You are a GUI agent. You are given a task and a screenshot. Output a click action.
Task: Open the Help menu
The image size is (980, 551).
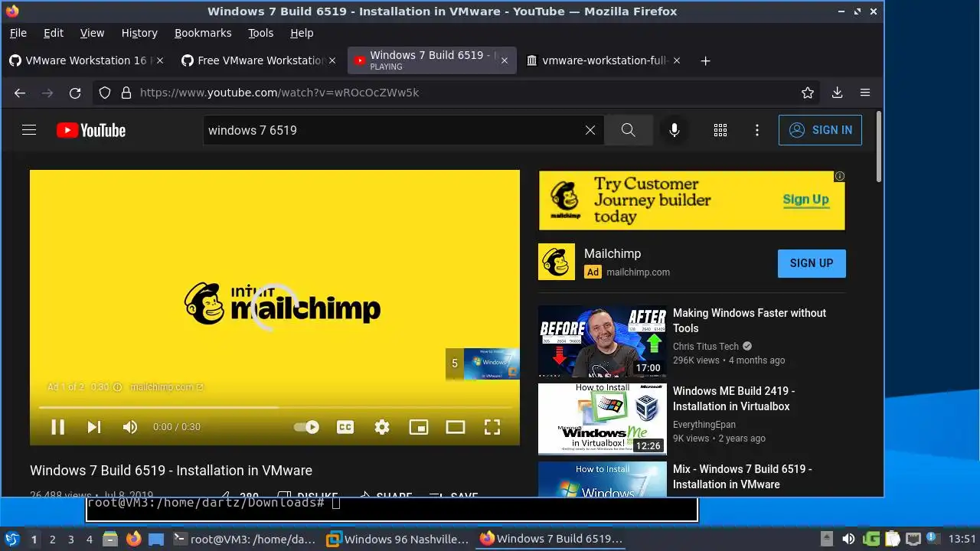(x=302, y=33)
